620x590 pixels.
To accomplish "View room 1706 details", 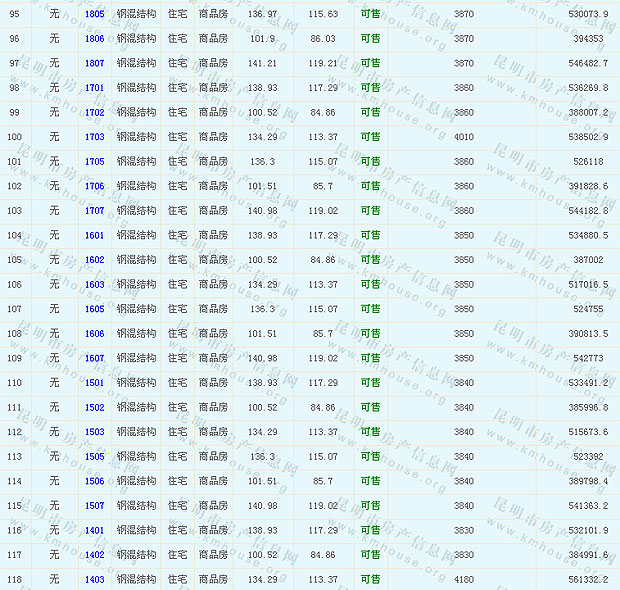I will point(94,186).
